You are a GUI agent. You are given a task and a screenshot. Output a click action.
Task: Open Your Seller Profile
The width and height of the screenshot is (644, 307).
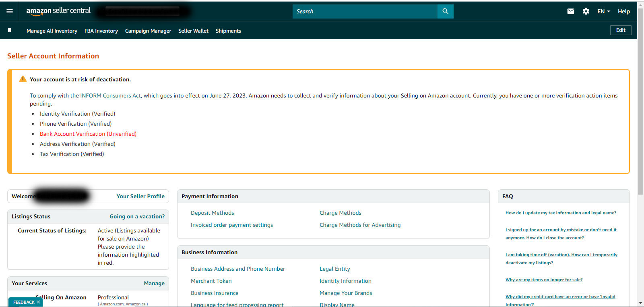(140, 196)
